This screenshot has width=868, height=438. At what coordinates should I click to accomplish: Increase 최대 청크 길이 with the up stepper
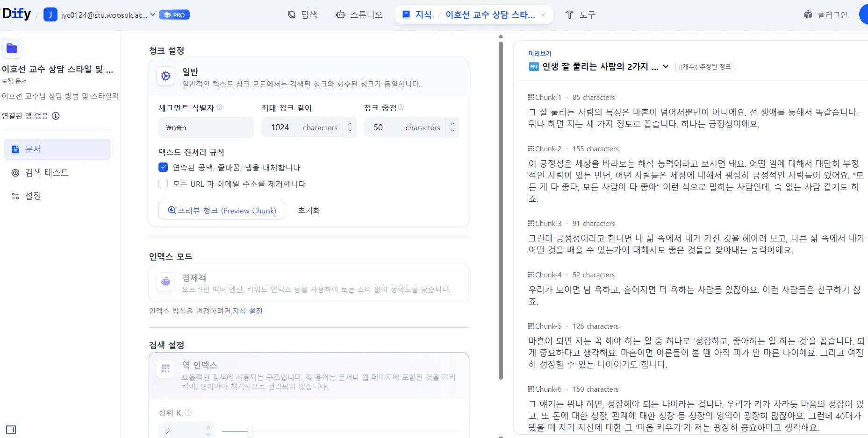(x=349, y=124)
